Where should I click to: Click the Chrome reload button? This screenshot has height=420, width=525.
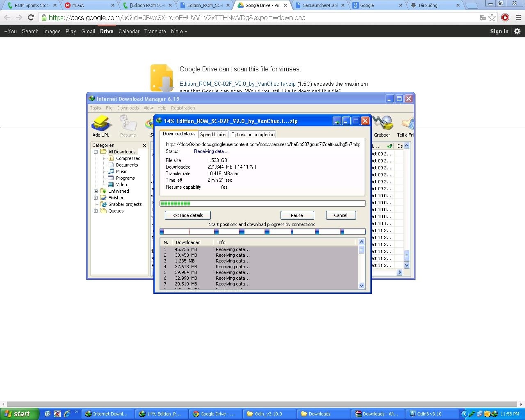click(31, 18)
